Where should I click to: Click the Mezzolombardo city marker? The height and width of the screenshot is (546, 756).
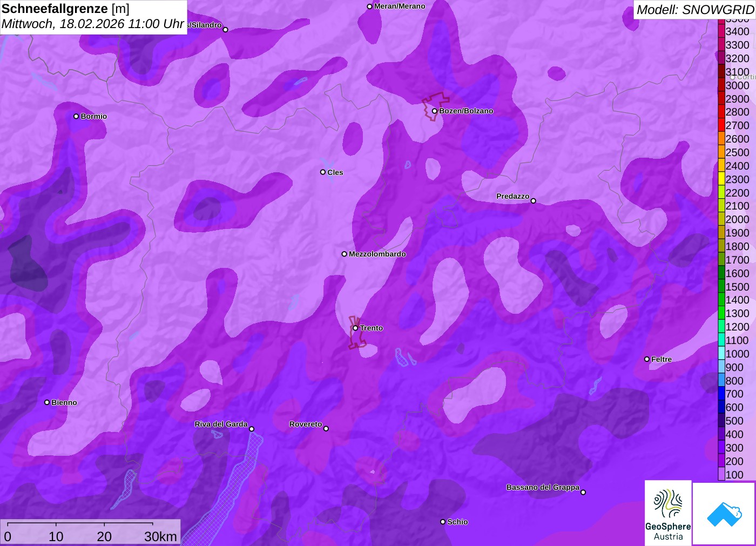(345, 254)
